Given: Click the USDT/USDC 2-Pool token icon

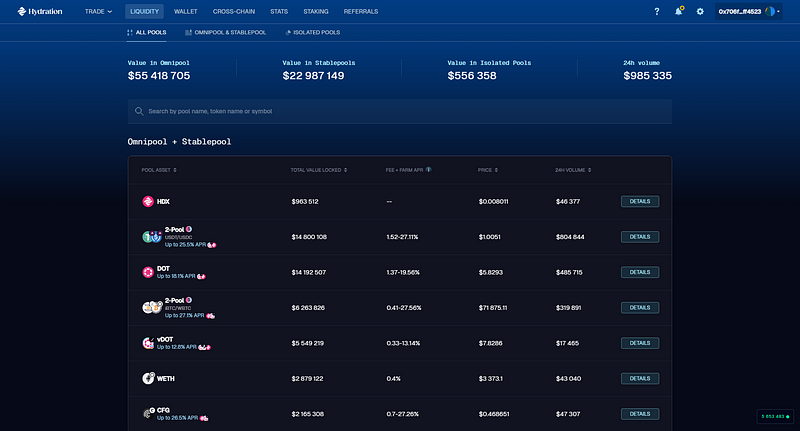Looking at the screenshot, I should click(152, 237).
